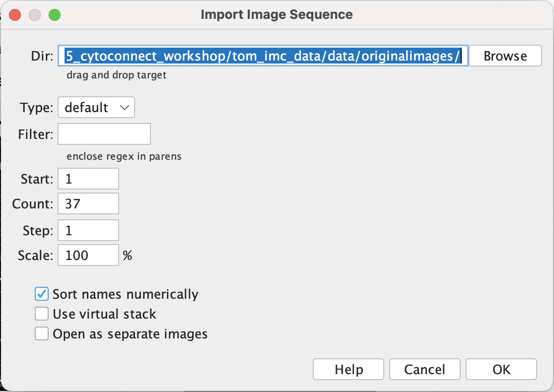The image size is (554, 392).
Task: Click the Step value field
Action: click(x=88, y=230)
